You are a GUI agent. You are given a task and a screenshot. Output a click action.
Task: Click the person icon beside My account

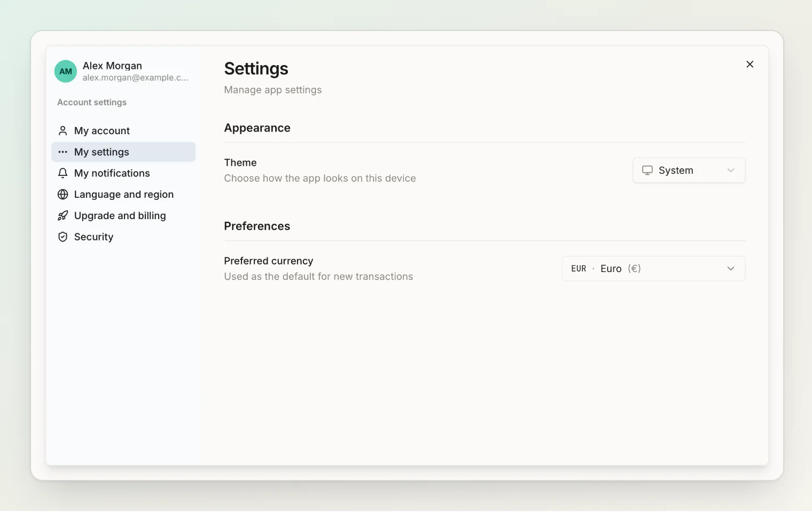63,131
